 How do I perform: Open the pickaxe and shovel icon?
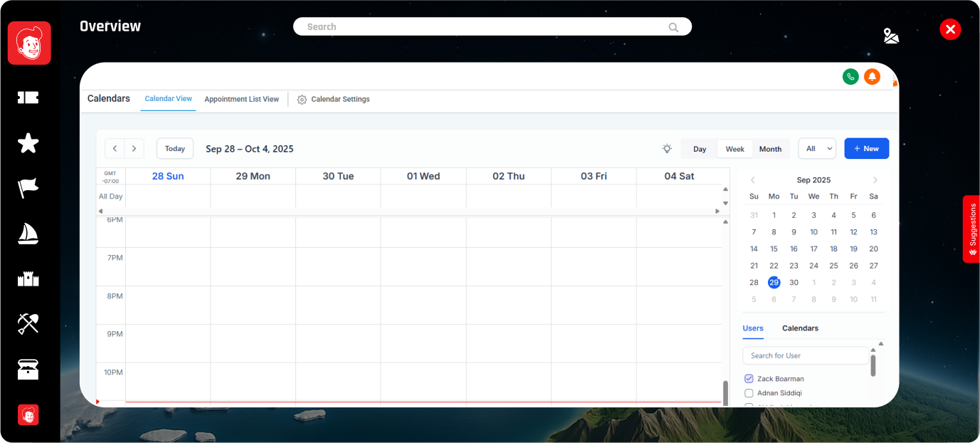(x=28, y=323)
